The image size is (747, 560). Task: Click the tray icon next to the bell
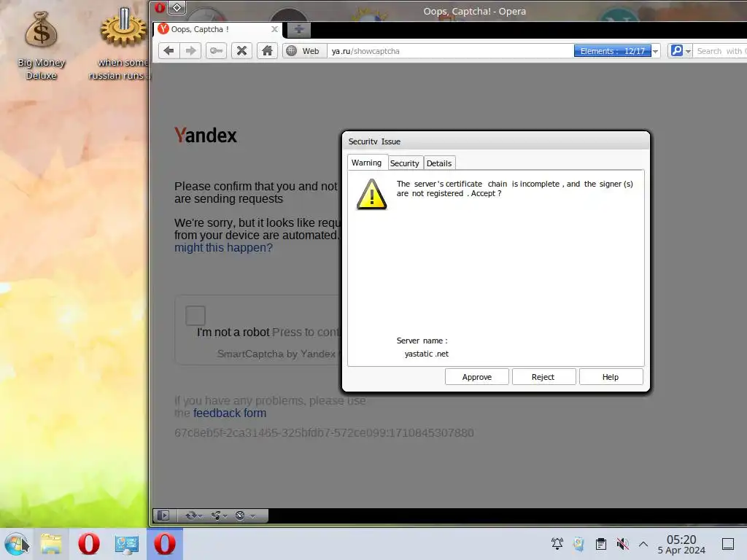[578, 544]
